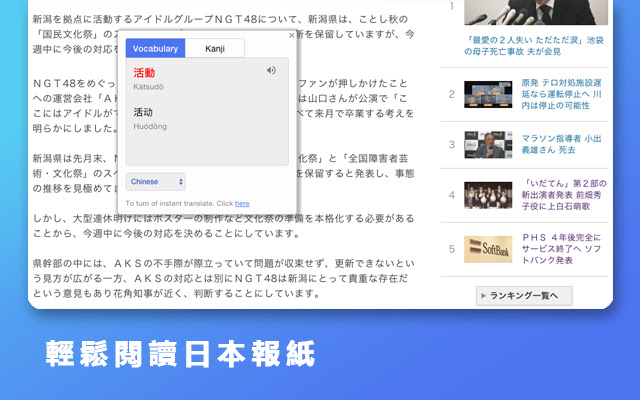
Task: Close the translation popup
Action: click(x=291, y=36)
